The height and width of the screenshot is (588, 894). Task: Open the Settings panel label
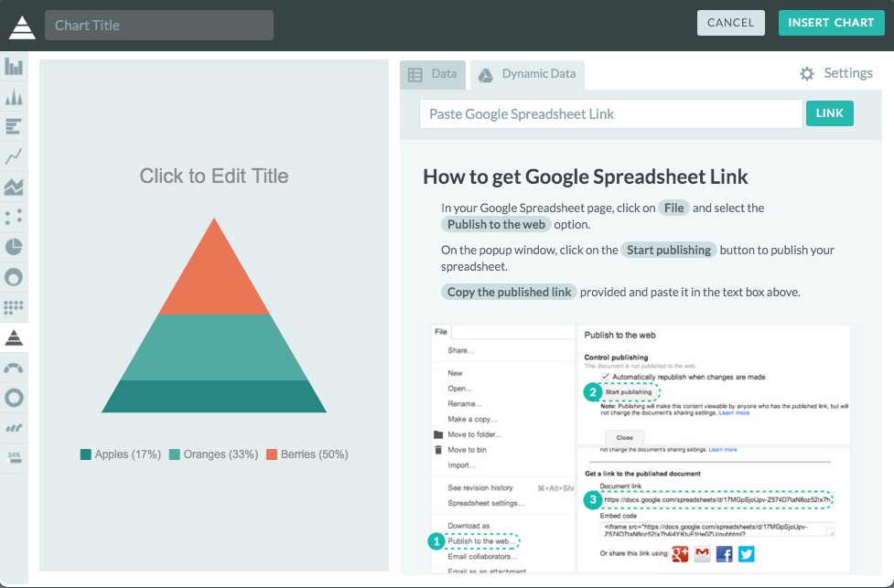(848, 73)
